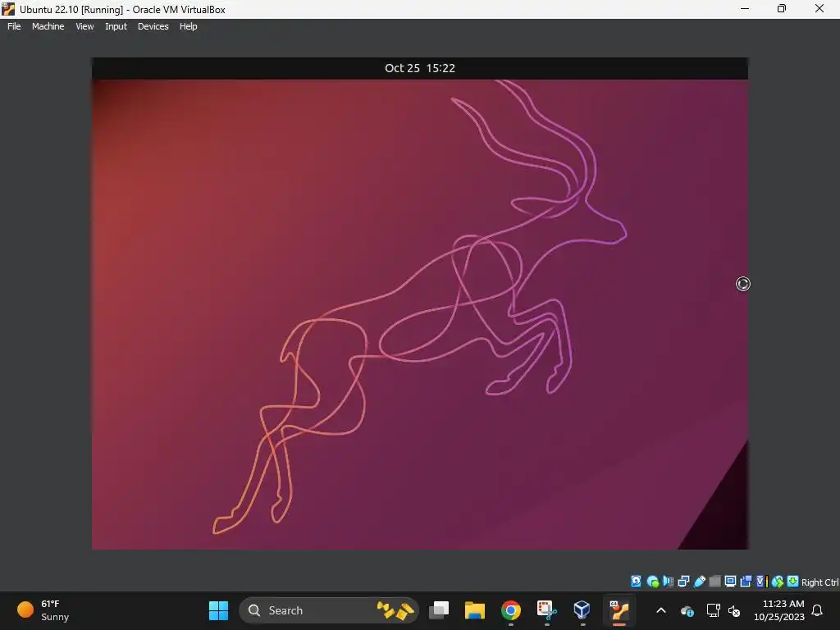The width and height of the screenshot is (840, 630).
Task: Click the taskbar Search box
Action: pos(329,610)
